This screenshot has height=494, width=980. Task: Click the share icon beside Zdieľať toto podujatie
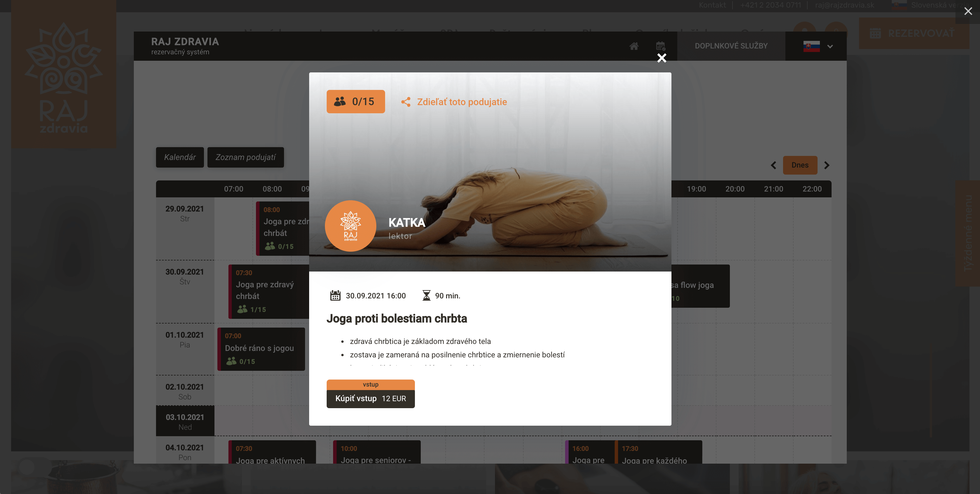tap(406, 102)
